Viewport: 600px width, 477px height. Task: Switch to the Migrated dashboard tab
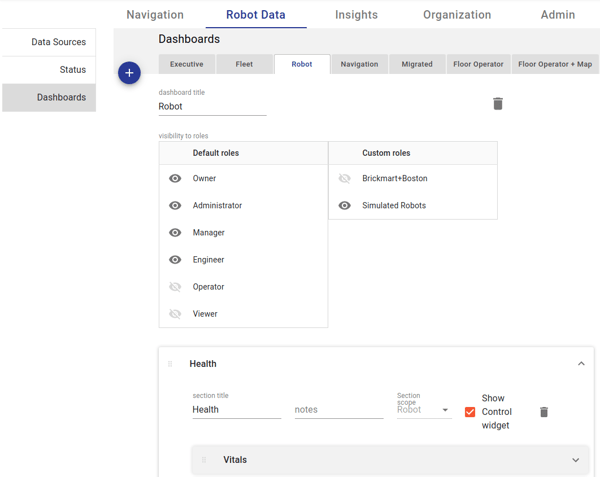pyautogui.click(x=417, y=64)
